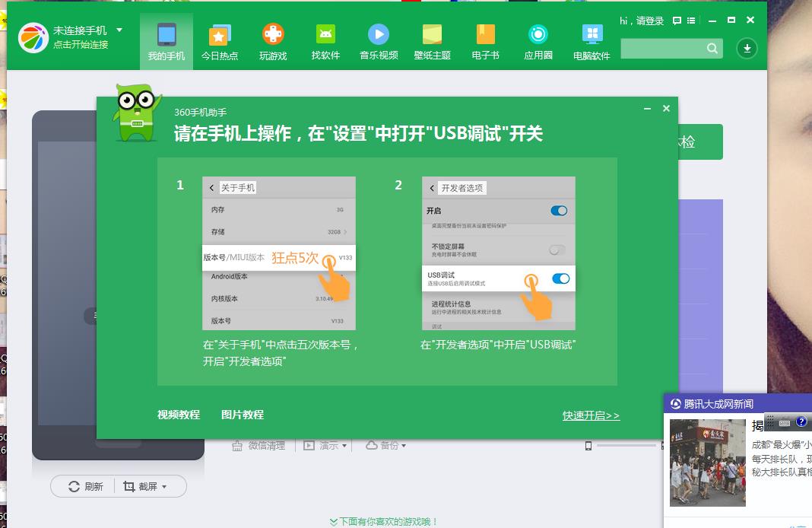Click the 快速开启>> link
This screenshot has width=812, height=528.
tap(591, 415)
